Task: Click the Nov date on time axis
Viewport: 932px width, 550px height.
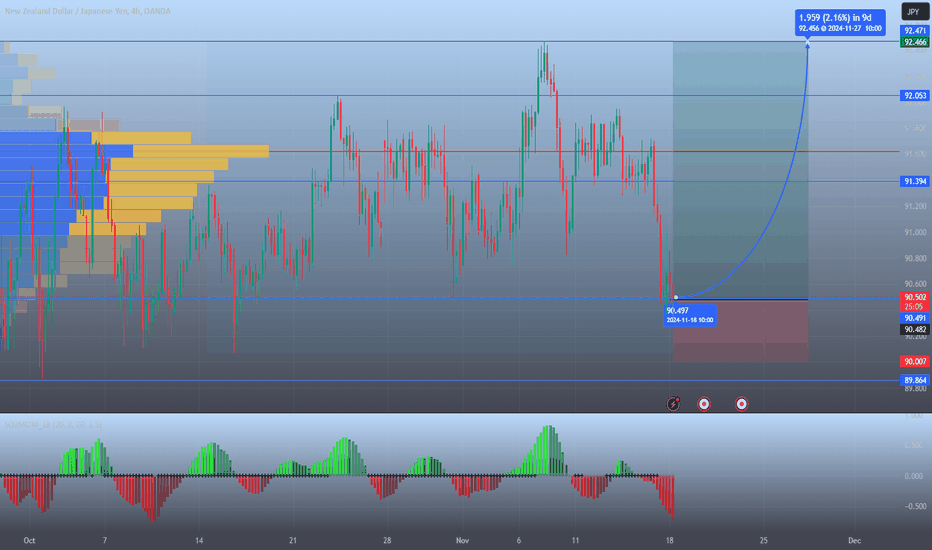Action: tap(462, 540)
